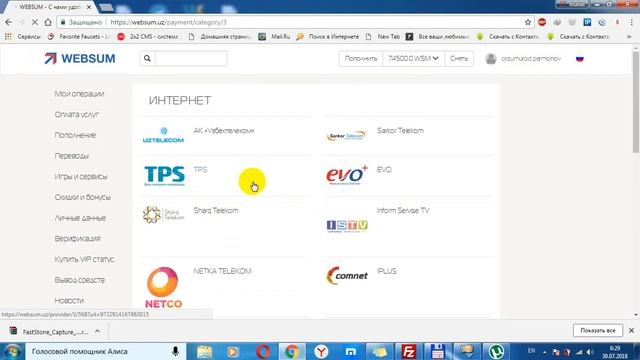The height and width of the screenshot is (360, 640).
Task: Expand FastStone_Capture download options arrow
Action: (x=97, y=331)
